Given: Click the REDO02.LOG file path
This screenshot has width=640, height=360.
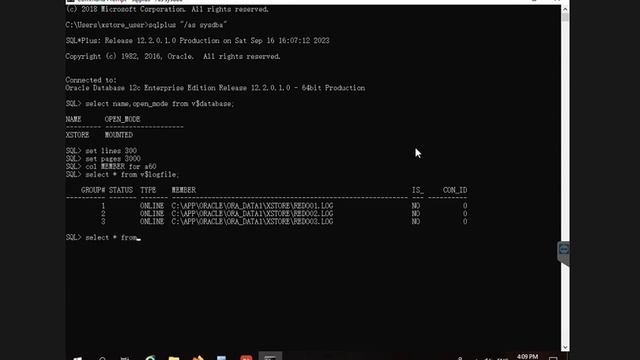Looking at the screenshot, I should (x=252, y=213).
